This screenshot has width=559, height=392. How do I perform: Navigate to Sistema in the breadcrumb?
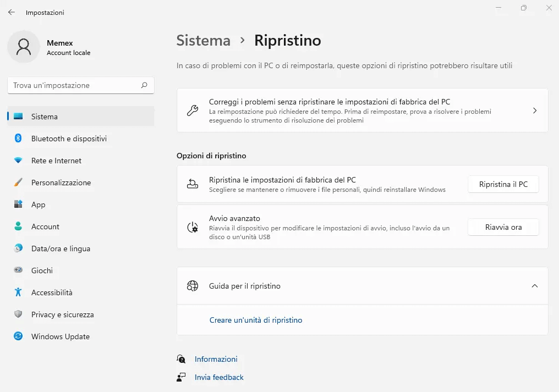pos(203,41)
